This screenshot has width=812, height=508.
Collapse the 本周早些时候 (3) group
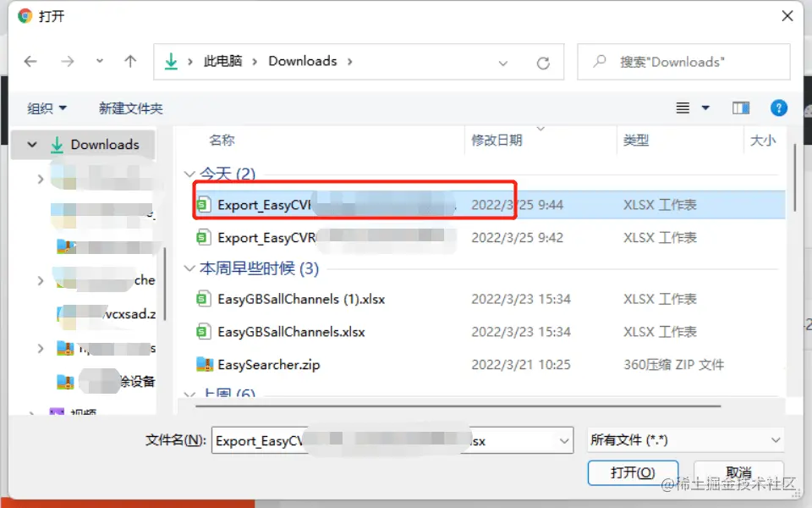(189, 268)
